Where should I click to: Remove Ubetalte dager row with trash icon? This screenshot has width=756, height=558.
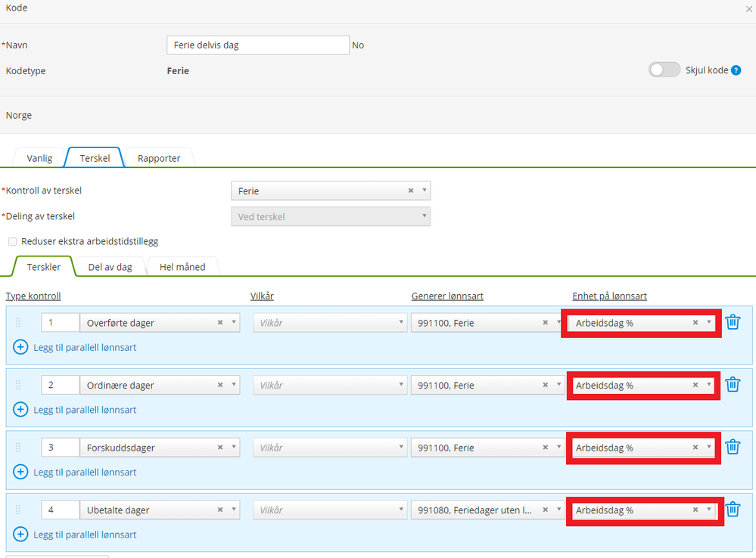coord(733,510)
